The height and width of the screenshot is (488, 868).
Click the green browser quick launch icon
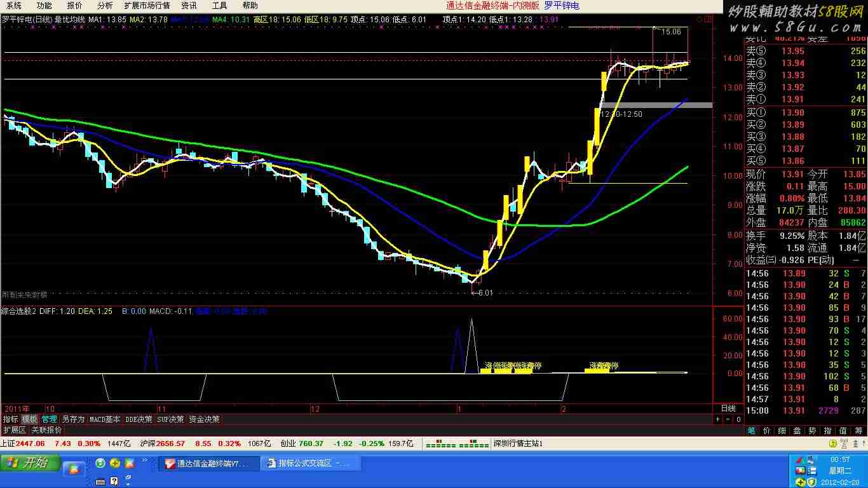pyautogui.click(x=100, y=463)
